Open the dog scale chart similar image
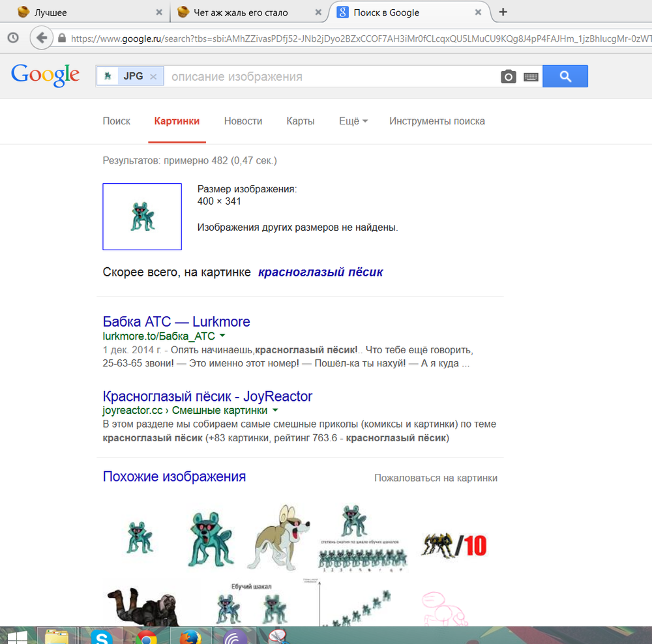Screen dimensions: 652x644 361,538
